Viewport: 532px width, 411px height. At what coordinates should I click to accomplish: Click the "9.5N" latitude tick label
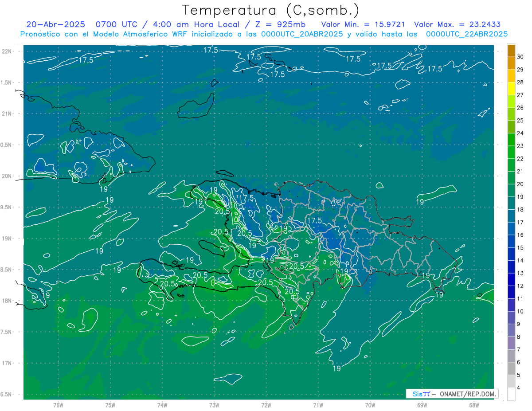pos(6,207)
